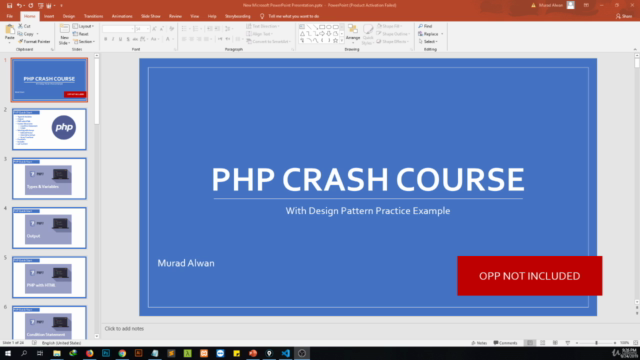Start slideshow from beginning Quick Access icon
Image resolution: width=640 pixels, height=360 pixels.
click(40, 5)
